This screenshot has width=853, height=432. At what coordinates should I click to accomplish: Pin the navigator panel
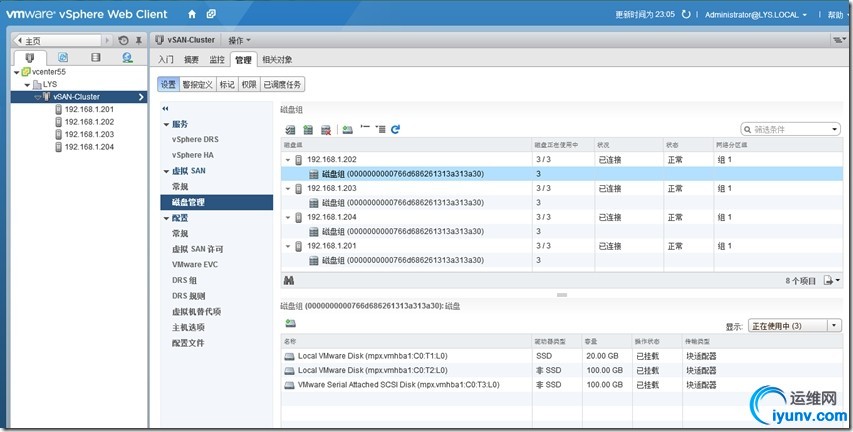138,40
